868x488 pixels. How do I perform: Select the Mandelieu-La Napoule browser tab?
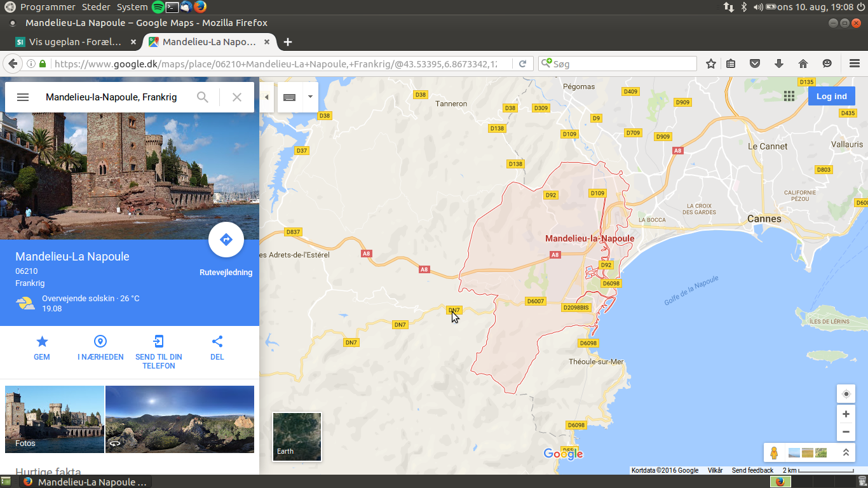click(x=209, y=42)
